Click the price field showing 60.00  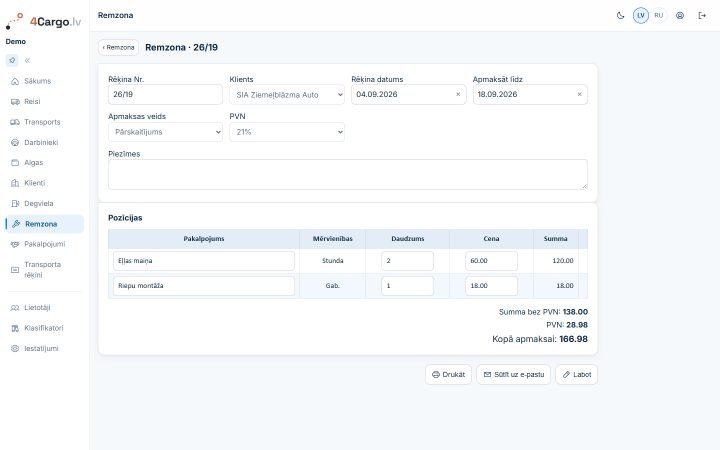point(491,261)
